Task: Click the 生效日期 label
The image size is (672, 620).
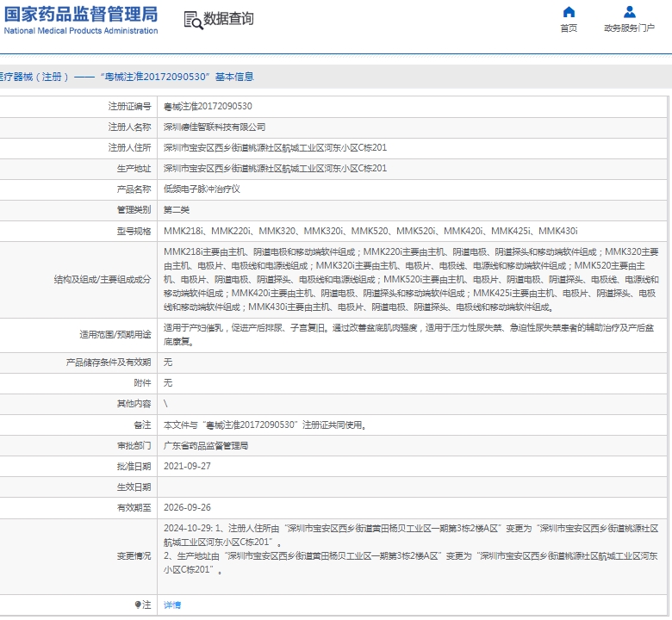Action: (x=134, y=487)
